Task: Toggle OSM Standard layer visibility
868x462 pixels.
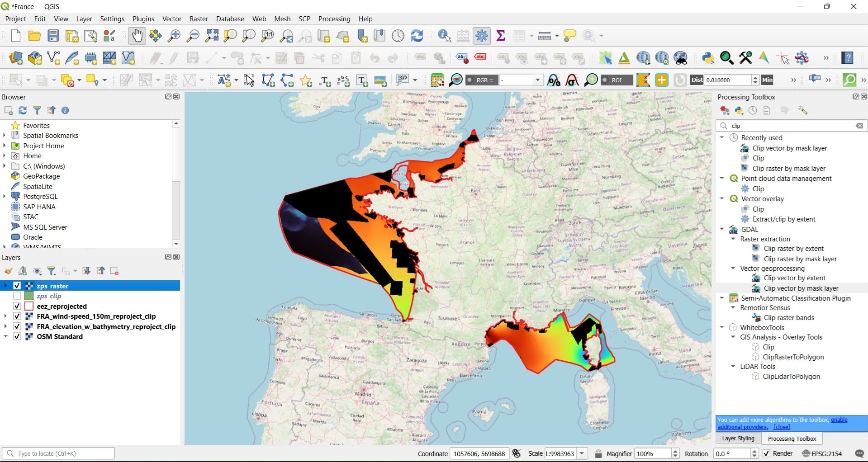Action: point(17,336)
